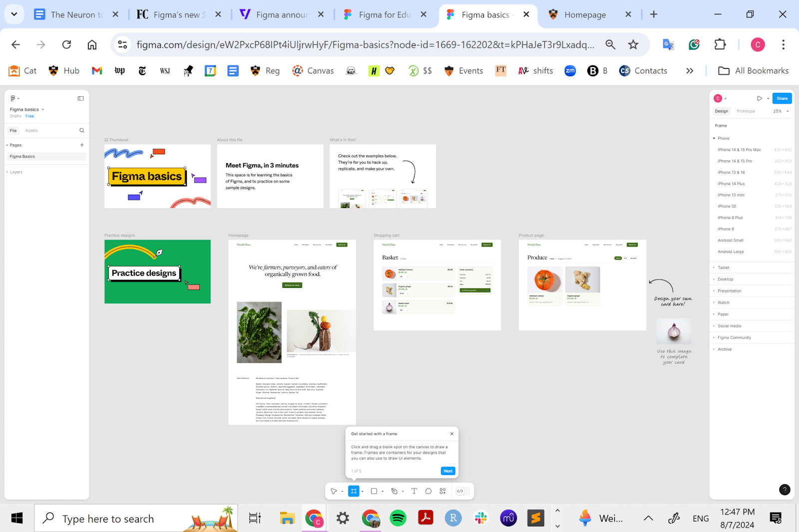Expand the Layers section
The height and width of the screenshot is (532, 799).
tap(7, 172)
